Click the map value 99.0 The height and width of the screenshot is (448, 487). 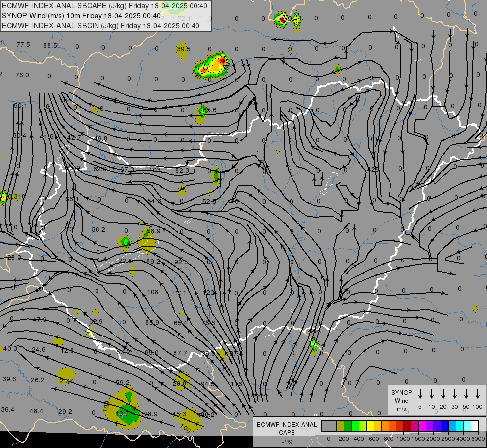(152, 353)
